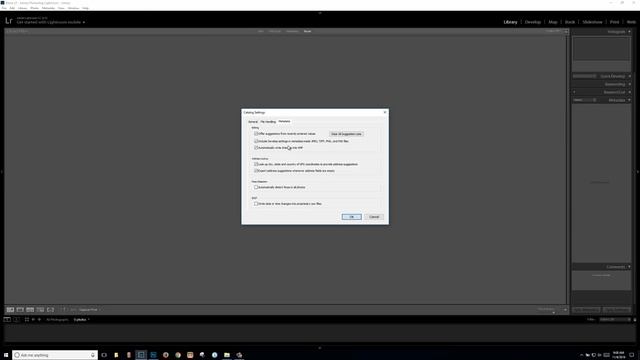Enable 'Automatically detect faces in all photos'
Image resolution: width=640 pixels, height=360 pixels.
256,187
